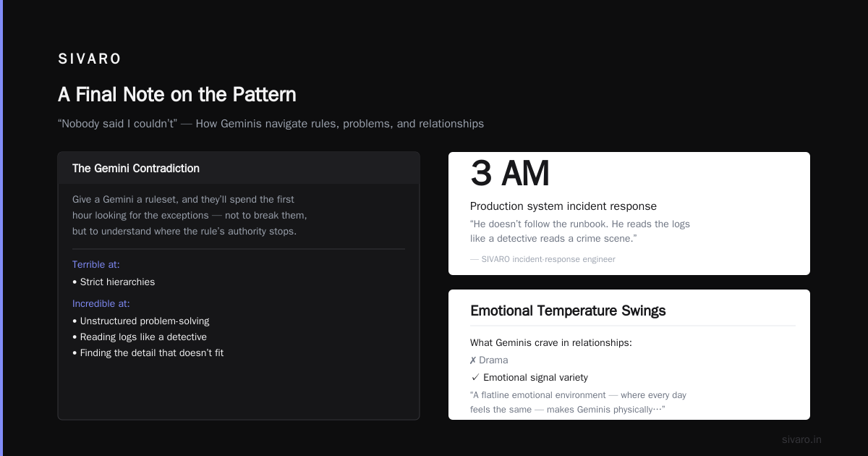
Task: Click the SIVARO logo text
Action: point(90,59)
